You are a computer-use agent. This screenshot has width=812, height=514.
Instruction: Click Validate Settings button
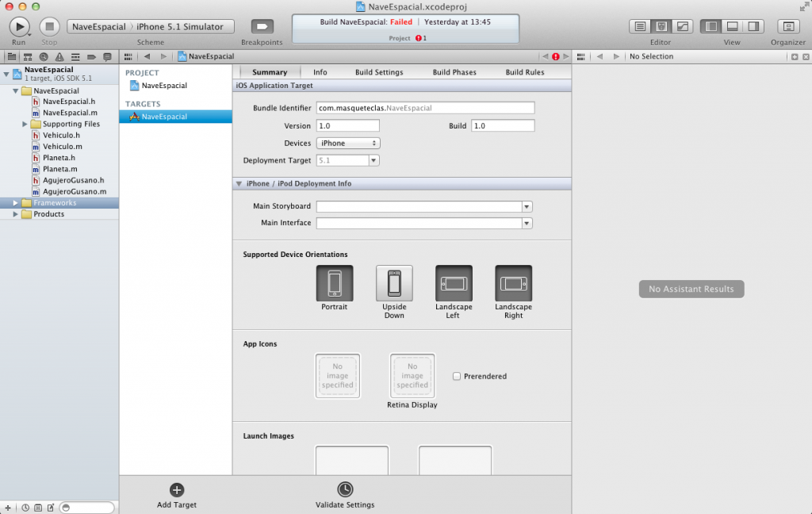pyautogui.click(x=345, y=496)
